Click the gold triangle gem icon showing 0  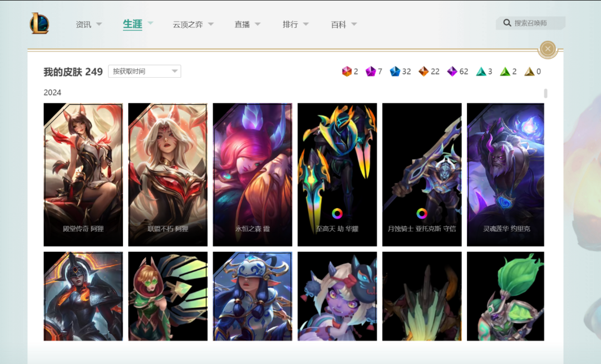coord(529,72)
